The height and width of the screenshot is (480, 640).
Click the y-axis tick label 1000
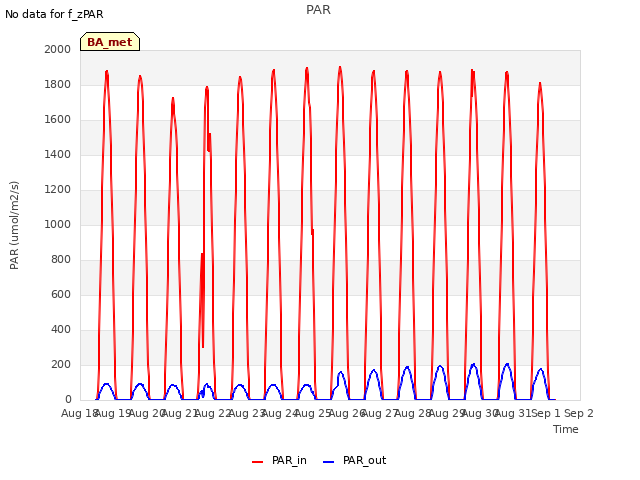point(58,224)
